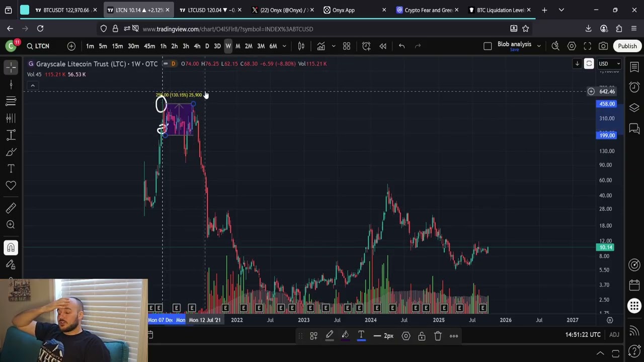Change the drawing fill color with the bucket swatch

(x=345, y=336)
